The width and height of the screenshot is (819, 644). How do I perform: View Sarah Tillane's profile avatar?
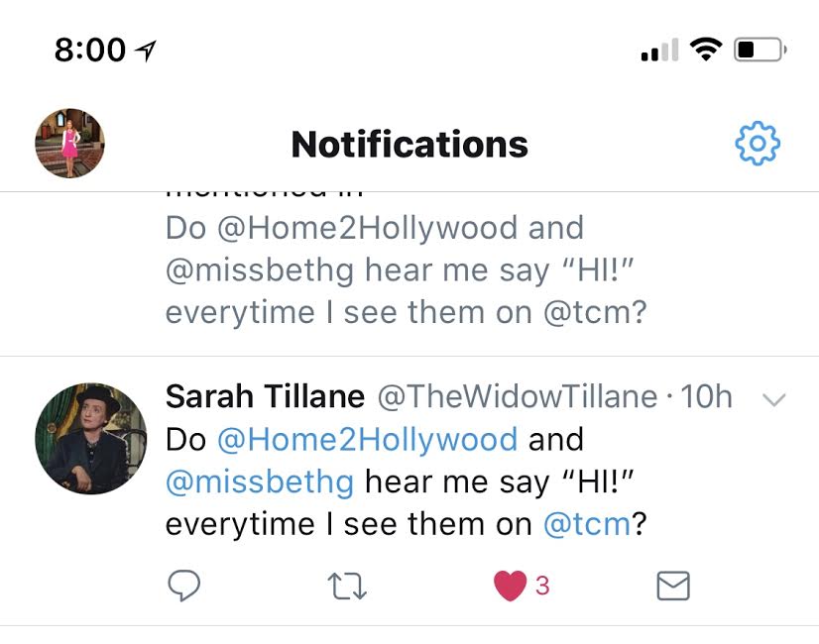click(90, 438)
